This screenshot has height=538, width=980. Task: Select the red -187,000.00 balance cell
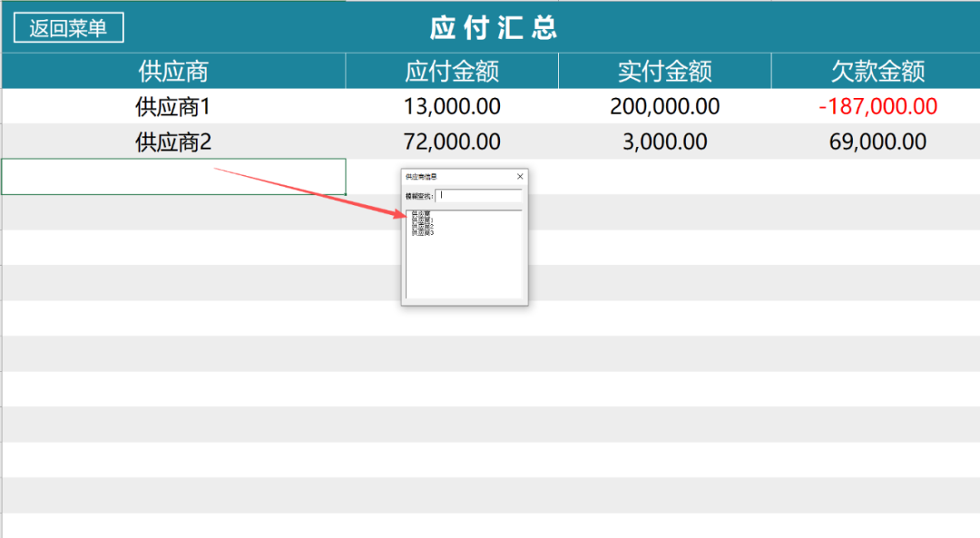[x=877, y=107]
